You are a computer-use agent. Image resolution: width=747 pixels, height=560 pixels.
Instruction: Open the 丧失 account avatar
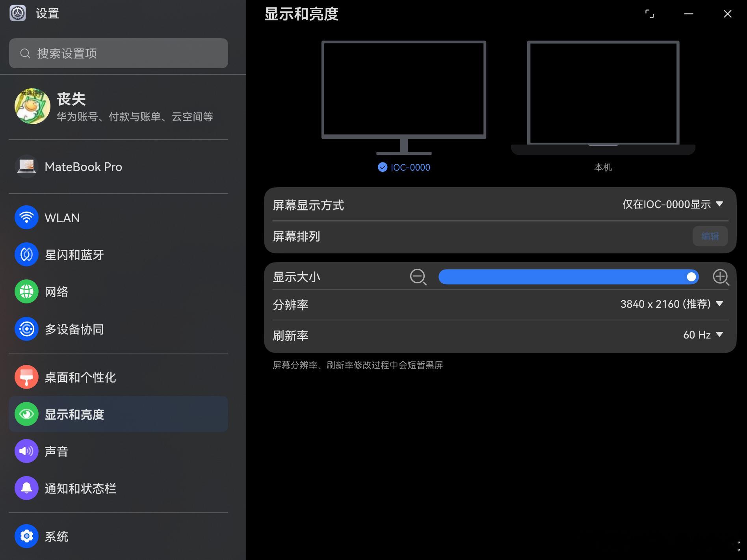pos(32,106)
